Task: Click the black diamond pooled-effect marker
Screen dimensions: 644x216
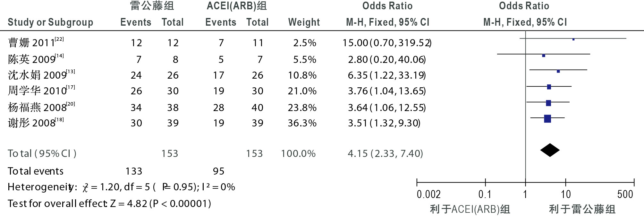Action: 550,150
